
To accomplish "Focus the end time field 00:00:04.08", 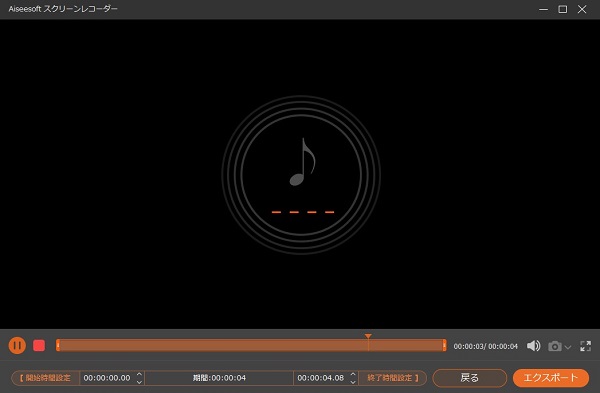I will pyautogui.click(x=321, y=378).
